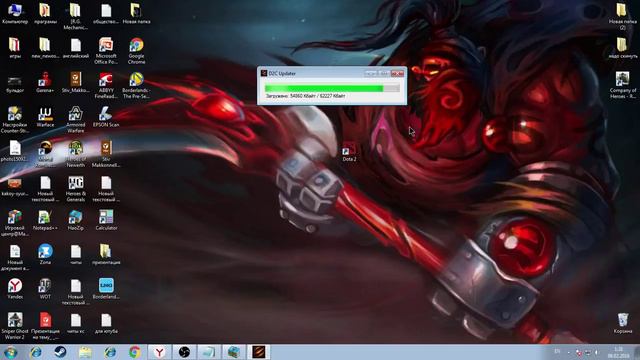
Task: Switch to OBS Studio taskbar button
Action: [184, 352]
